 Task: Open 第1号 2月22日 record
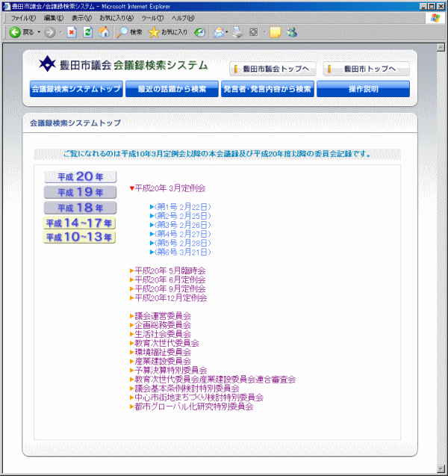pyautogui.click(x=181, y=207)
